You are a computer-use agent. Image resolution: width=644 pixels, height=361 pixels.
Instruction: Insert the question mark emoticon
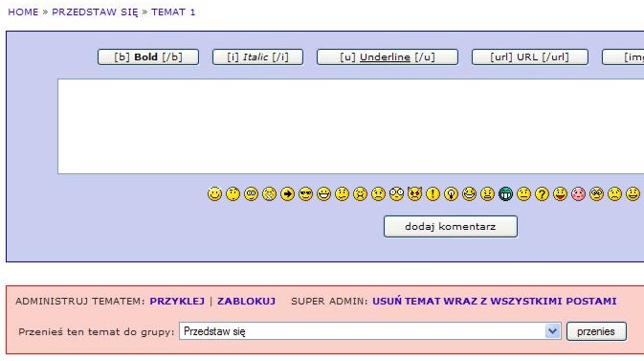coord(543,193)
